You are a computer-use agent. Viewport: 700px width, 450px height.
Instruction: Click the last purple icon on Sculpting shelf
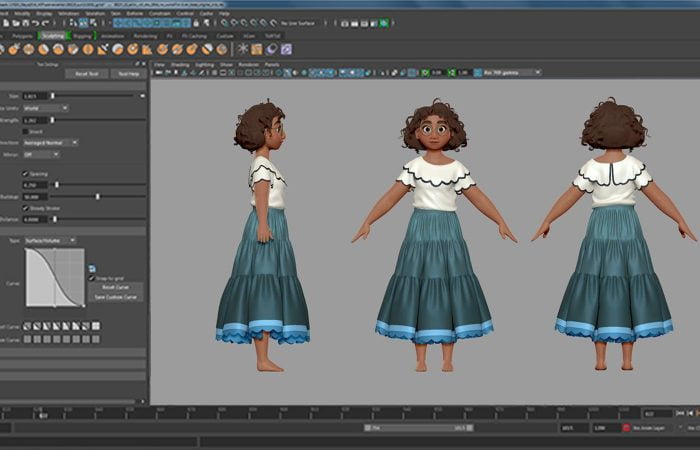point(286,49)
